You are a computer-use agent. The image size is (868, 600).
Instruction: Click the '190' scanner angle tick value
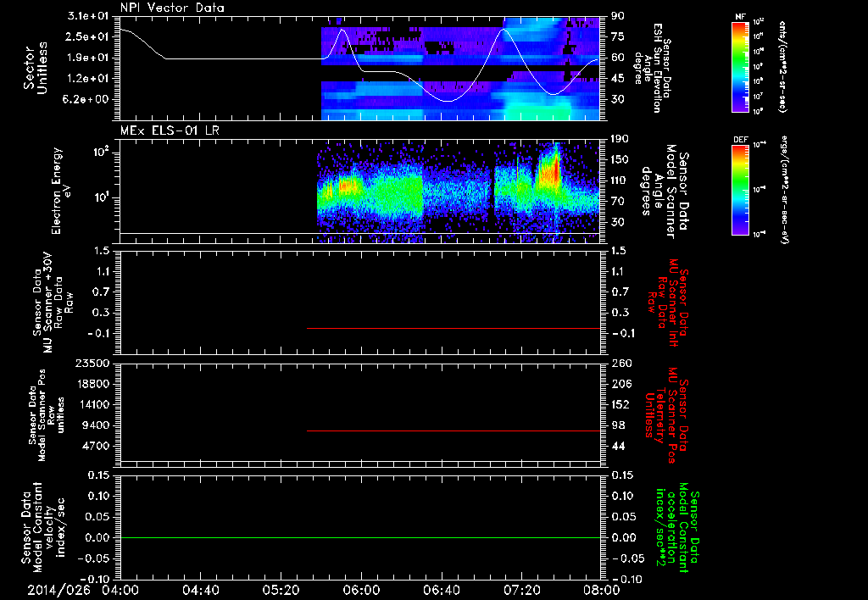click(620, 139)
